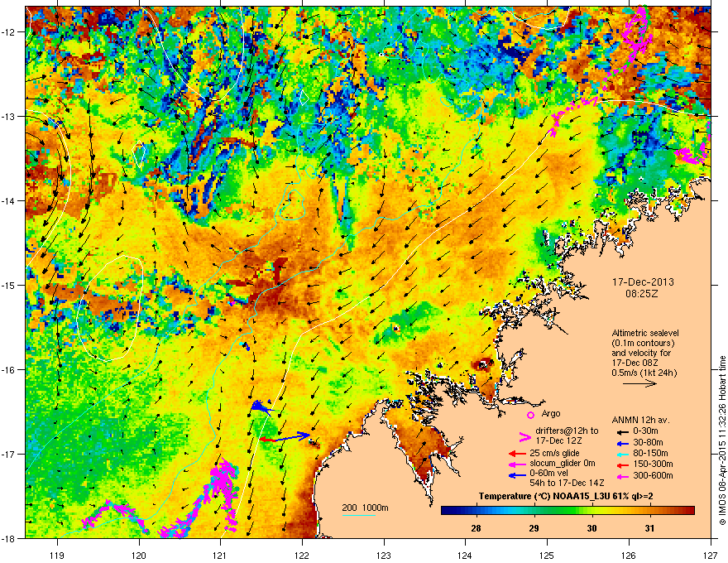This screenshot has width=728, height=563.
Task: Click the blue 0-60m vel arrow symbol
Action: click(517, 474)
